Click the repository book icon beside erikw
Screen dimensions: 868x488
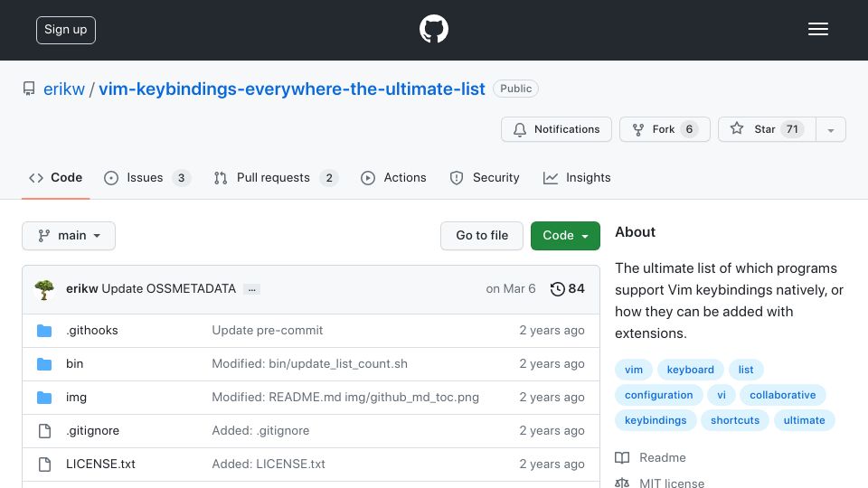click(x=29, y=89)
